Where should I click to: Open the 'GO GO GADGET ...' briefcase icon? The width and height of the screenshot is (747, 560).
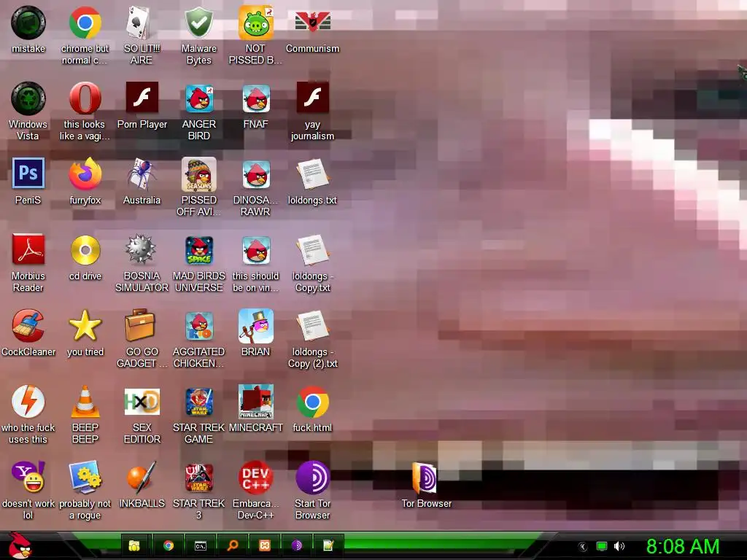(141, 326)
